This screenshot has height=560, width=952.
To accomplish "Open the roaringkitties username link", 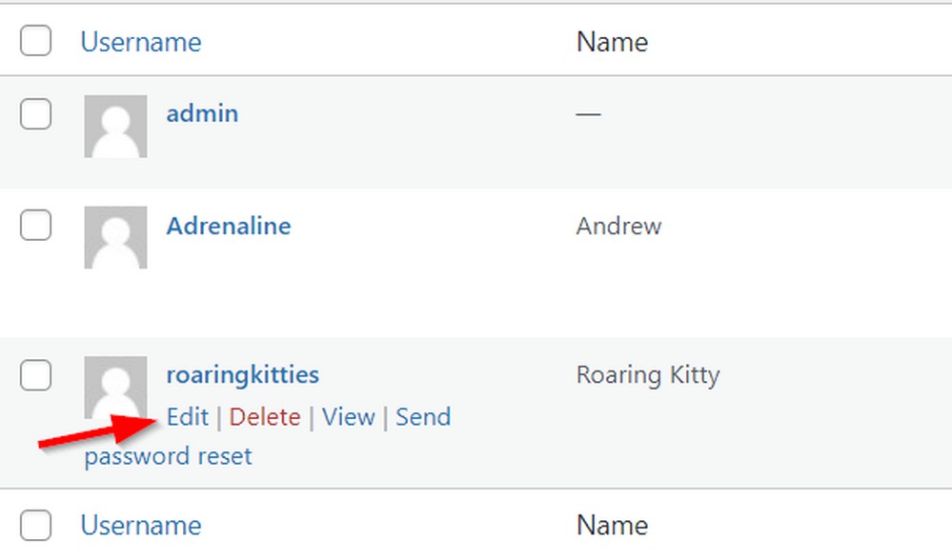I will pos(243,375).
